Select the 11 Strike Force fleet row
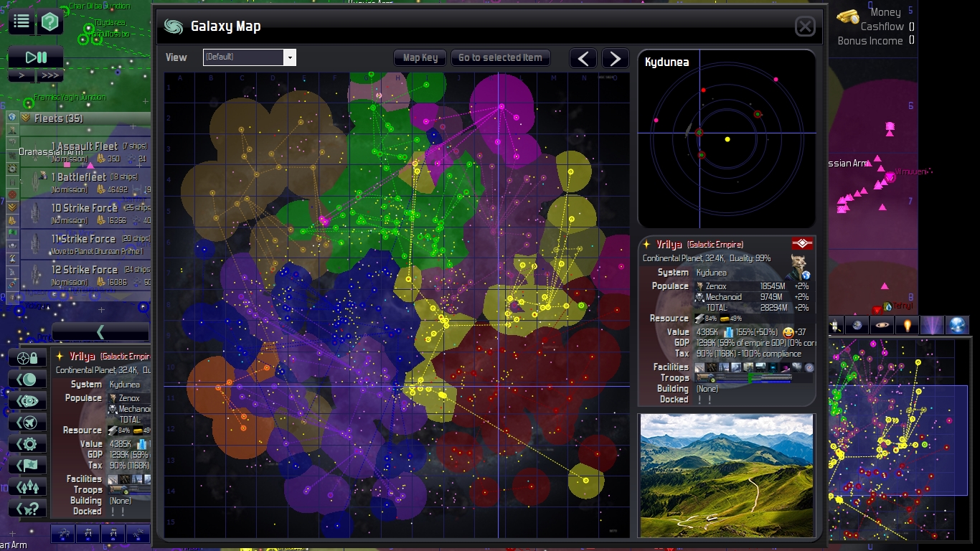 (x=85, y=244)
